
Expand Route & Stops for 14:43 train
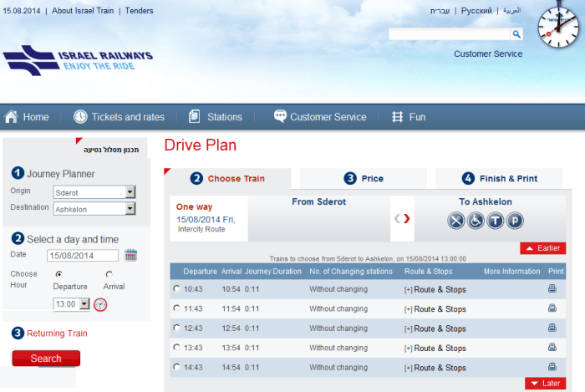[435, 368]
